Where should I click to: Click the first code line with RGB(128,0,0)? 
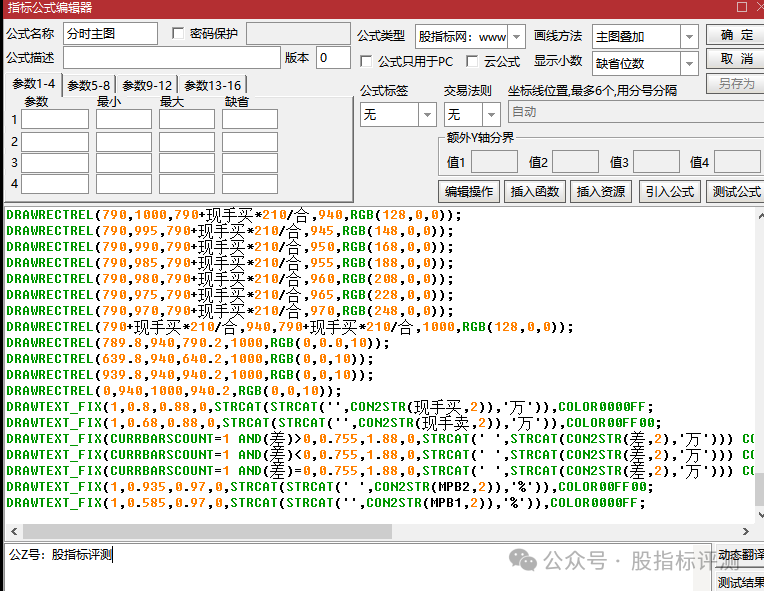click(234, 215)
